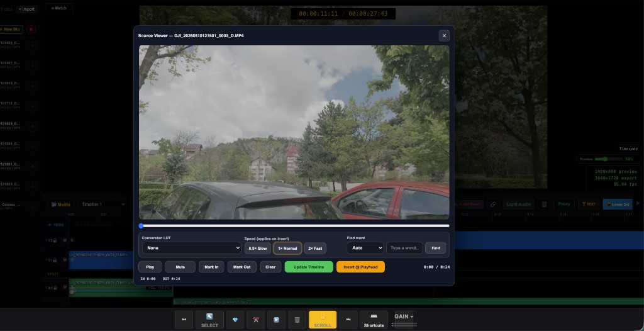The width and height of the screenshot is (644, 331).
Task: Click the play-square tool in bottom toolbar
Action: click(277, 320)
